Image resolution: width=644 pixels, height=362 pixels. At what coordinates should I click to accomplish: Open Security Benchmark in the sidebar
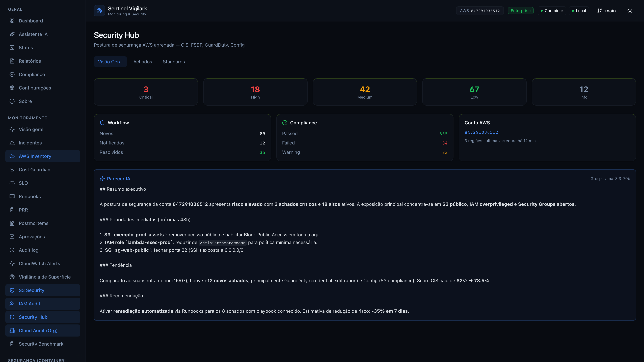(43, 344)
